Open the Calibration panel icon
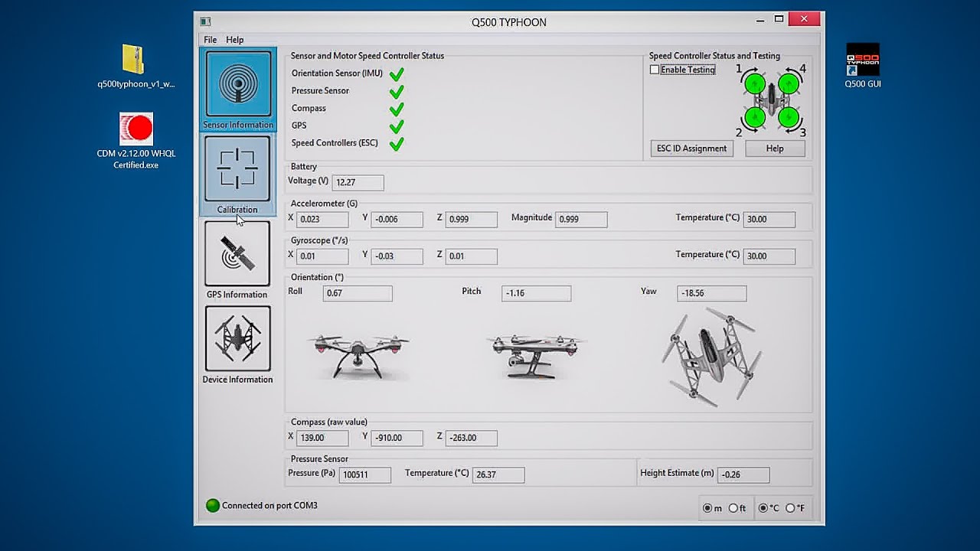The image size is (980, 551). coord(237,168)
